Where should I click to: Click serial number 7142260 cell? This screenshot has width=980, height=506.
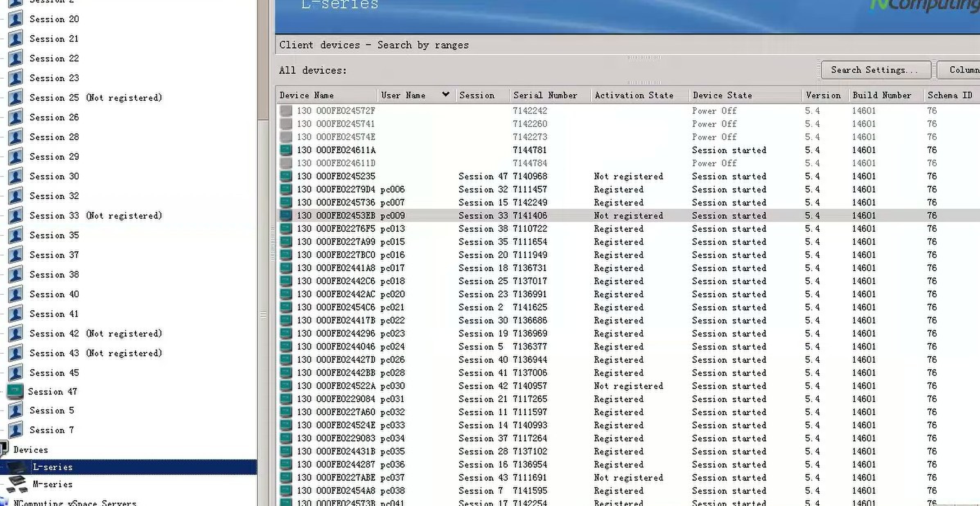(530, 124)
